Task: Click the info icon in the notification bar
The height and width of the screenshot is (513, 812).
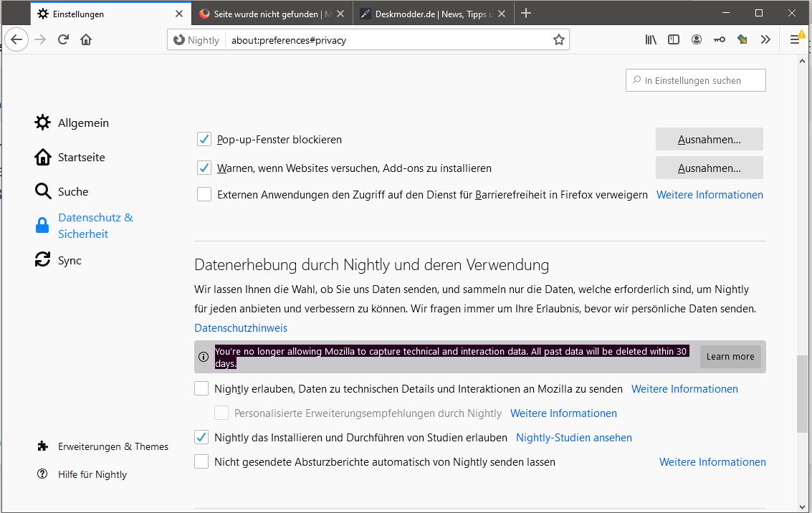Action: (204, 357)
